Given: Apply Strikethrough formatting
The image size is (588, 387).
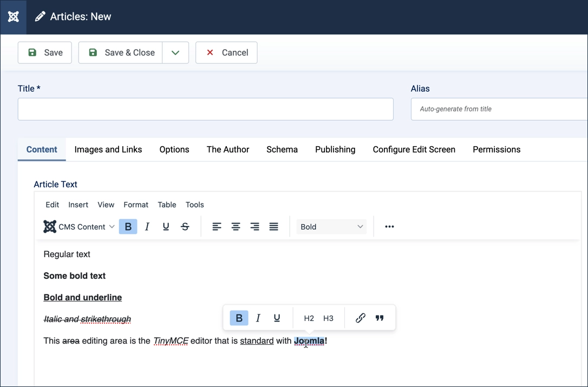Looking at the screenshot, I should click(x=185, y=226).
